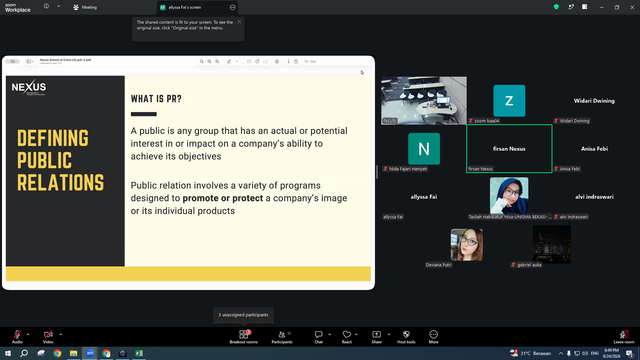Expand the chevron next to meeting info
The image size is (640, 360).
(58, 7)
